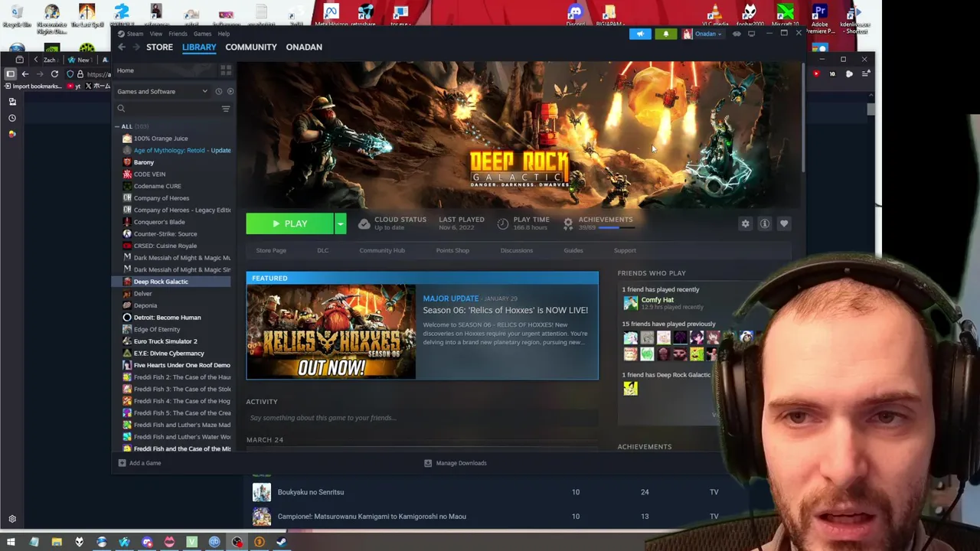Image resolution: width=980 pixels, height=551 pixels.
Task: Open the Guides link
Action: [x=573, y=250]
